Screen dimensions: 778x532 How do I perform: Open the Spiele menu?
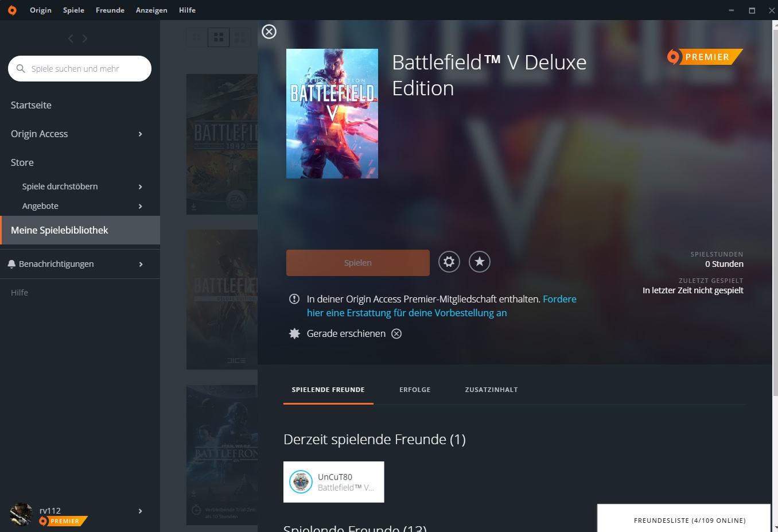click(x=73, y=10)
